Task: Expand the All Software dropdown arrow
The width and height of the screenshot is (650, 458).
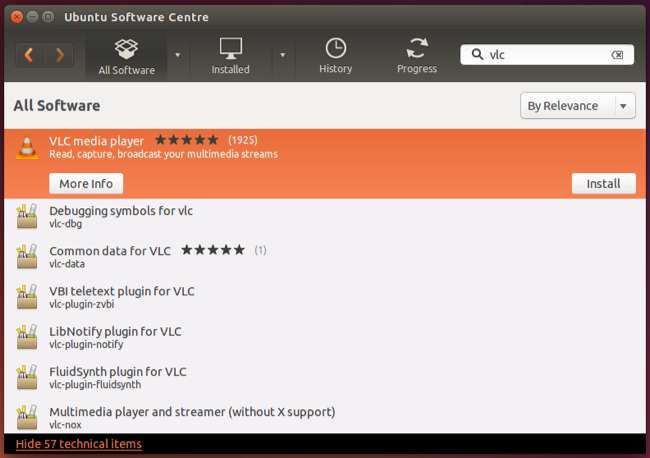Action: (x=178, y=55)
